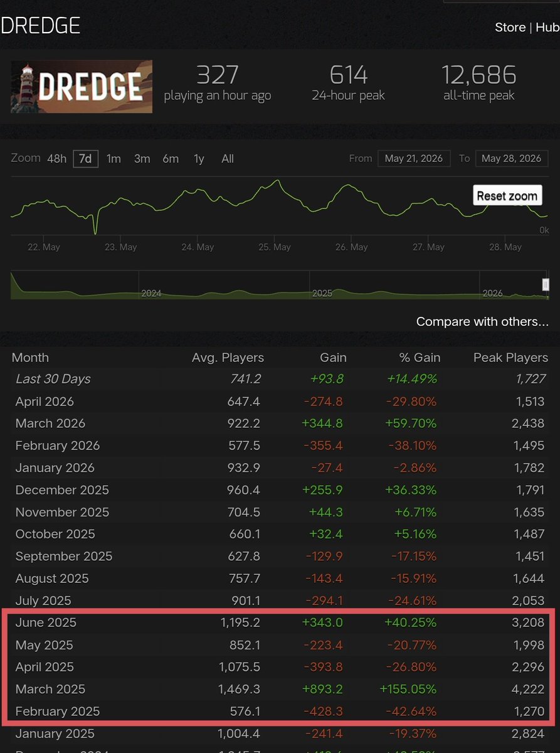This screenshot has height=753, width=560.
Task: Click the 327 playing an hour ago figure
Action: [217, 75]
